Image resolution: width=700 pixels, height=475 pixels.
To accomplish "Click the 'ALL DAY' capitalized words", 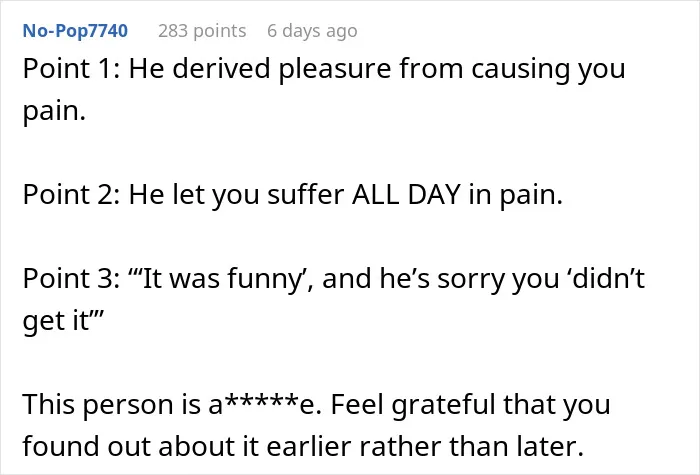I will tap(406, 195).
